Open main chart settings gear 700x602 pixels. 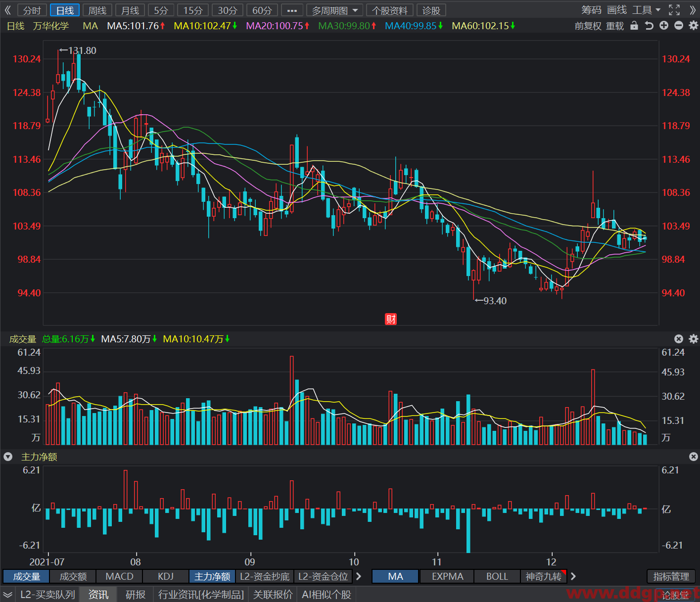point(694,26)
